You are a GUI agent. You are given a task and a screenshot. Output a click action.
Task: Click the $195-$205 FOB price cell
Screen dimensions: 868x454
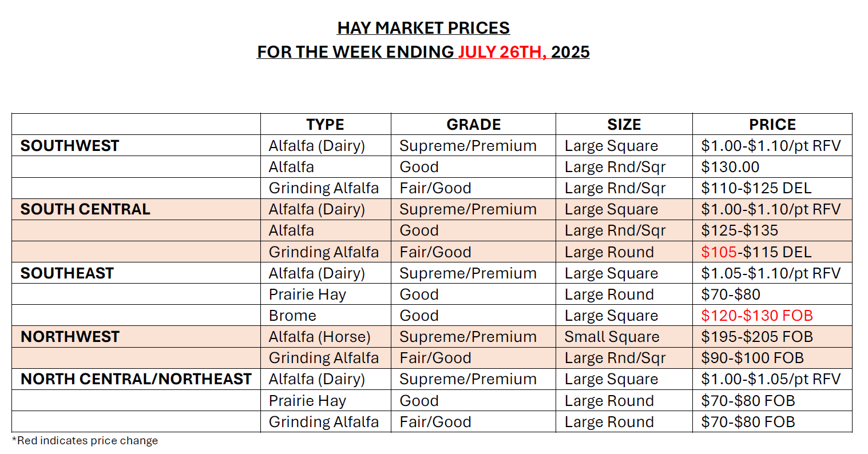[x=756, y=337]
